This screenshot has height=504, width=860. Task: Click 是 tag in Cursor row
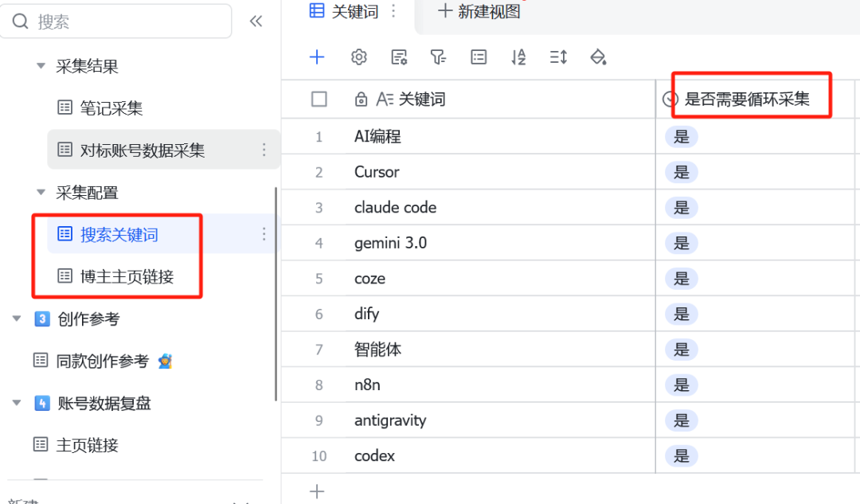click(x=681, y=172)
